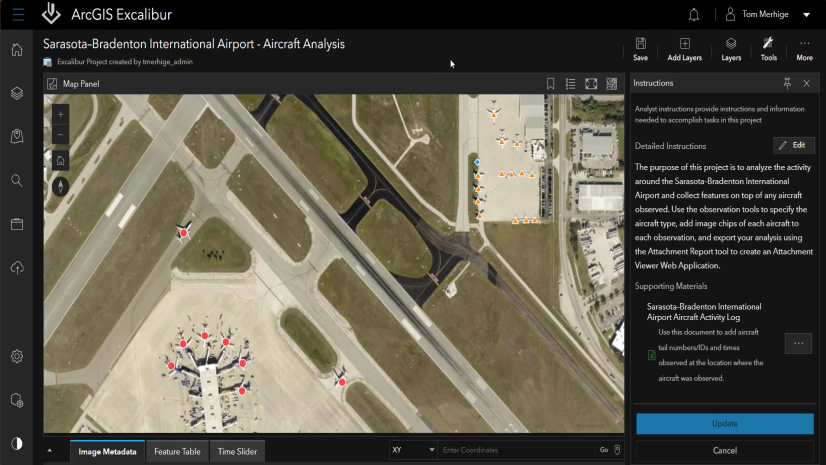Open Search from the sidebar

click(x=17, y=181)
